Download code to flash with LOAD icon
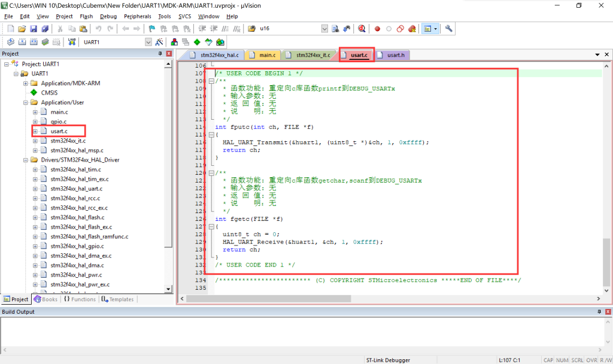Image resolution: width=613 pixels, height=364 pixels. point(72,41)
